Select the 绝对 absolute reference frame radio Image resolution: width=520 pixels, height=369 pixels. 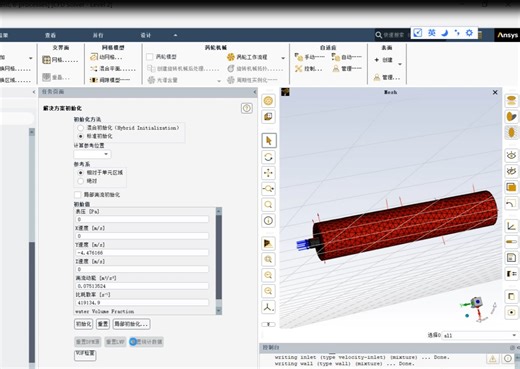pos(80,181)
